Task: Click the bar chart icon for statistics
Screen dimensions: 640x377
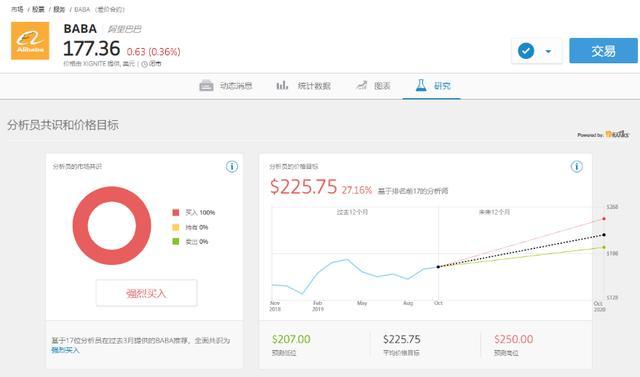Action: [282, 85]
